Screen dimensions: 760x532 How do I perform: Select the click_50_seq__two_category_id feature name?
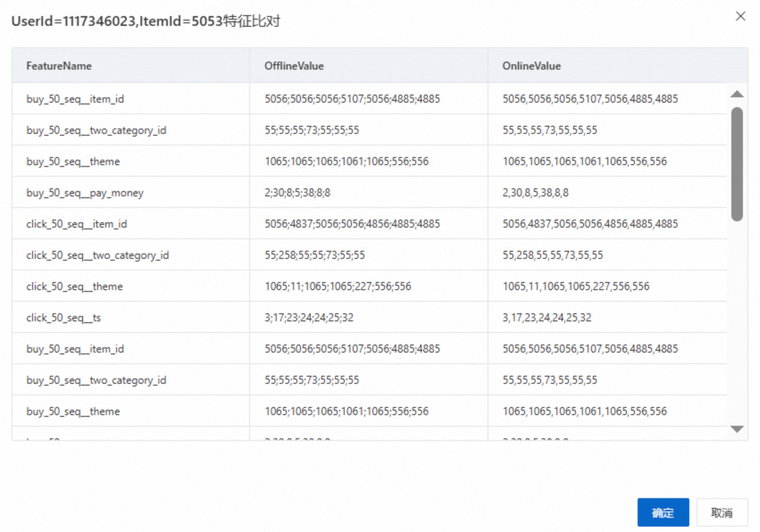98,255
